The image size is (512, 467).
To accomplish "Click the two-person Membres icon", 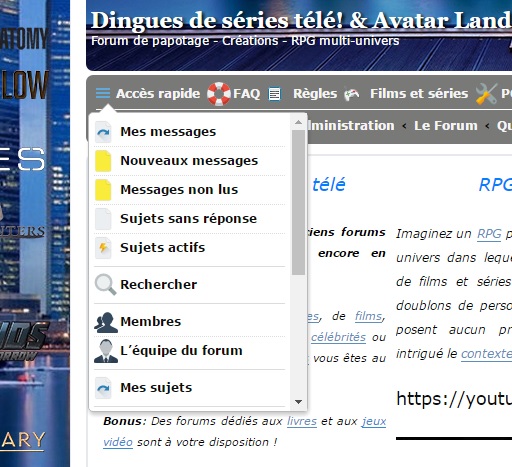I will [106, 322].
